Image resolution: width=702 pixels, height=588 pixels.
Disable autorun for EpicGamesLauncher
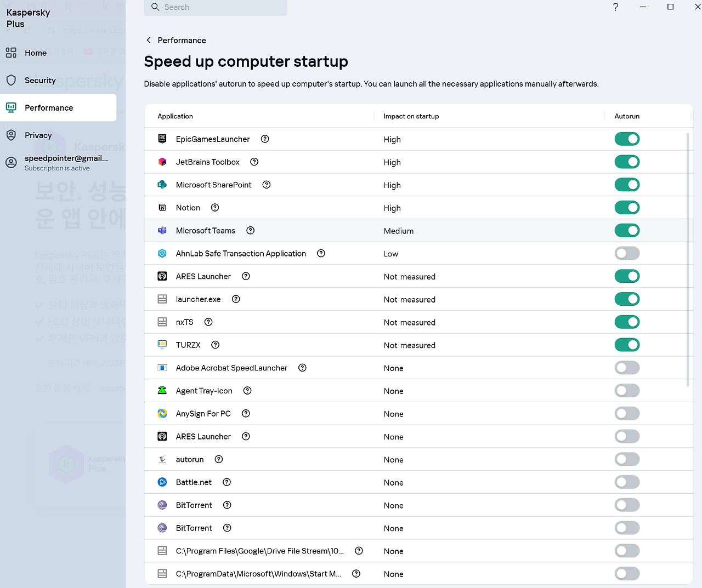pos(627,139)
